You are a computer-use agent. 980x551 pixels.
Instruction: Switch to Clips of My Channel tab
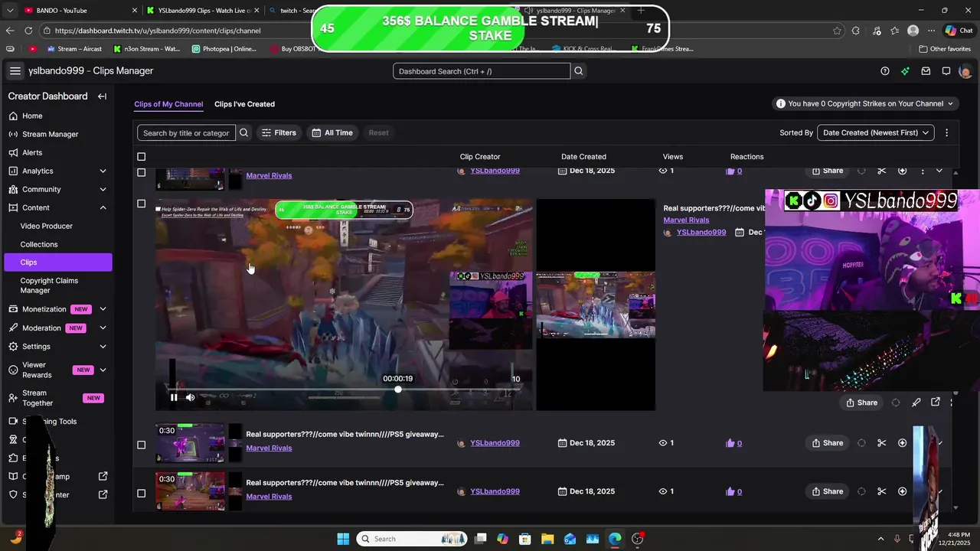click(x=168, y=104)
